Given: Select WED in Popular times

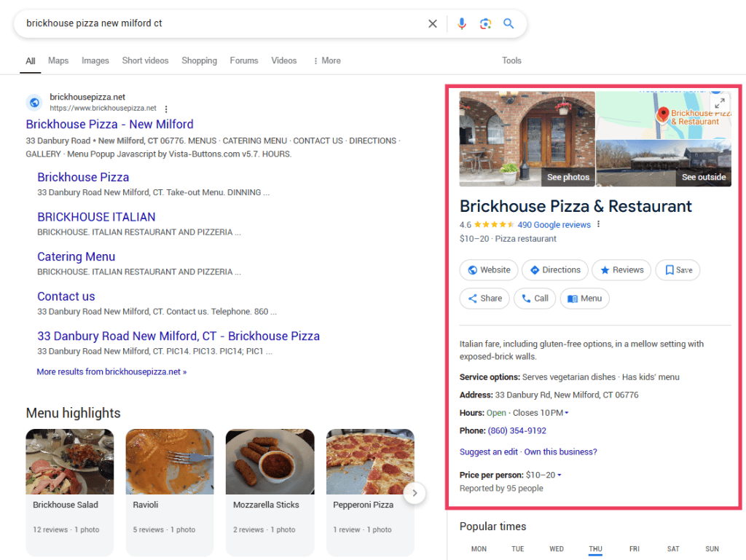Looking at the screenshot, I should click(x=556, y=549).
